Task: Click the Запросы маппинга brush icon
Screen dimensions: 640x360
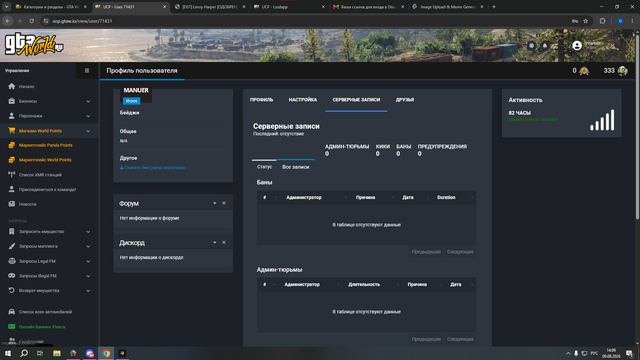Action: click(x=11, y=246)
